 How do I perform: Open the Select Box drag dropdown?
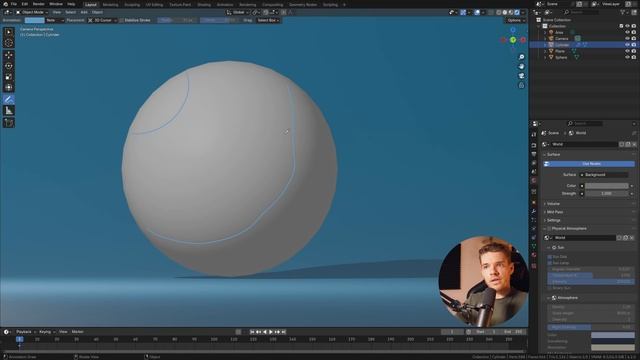268,20
